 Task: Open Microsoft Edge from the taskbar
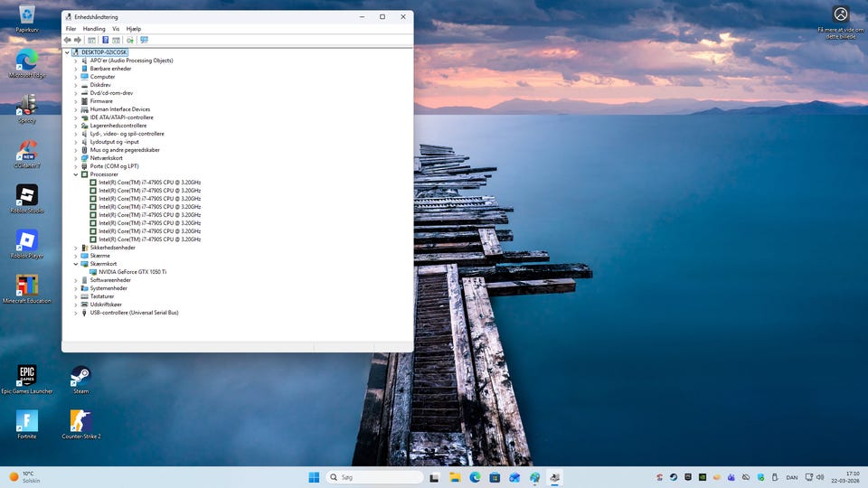(475, 477)
